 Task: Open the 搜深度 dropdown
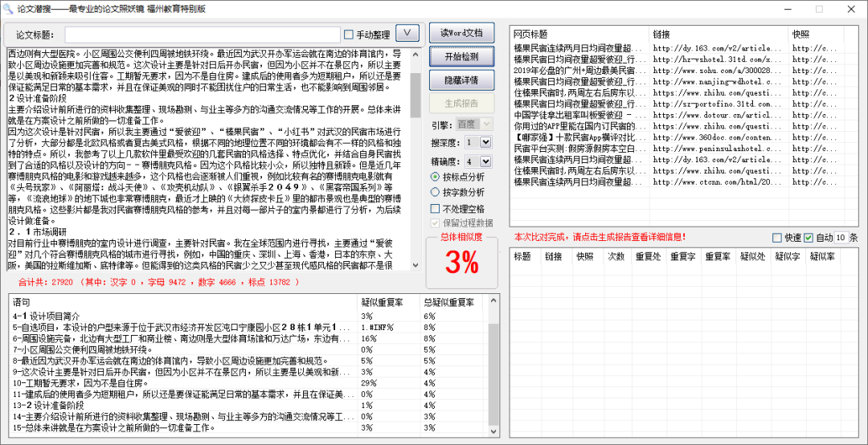coord(478,142)
